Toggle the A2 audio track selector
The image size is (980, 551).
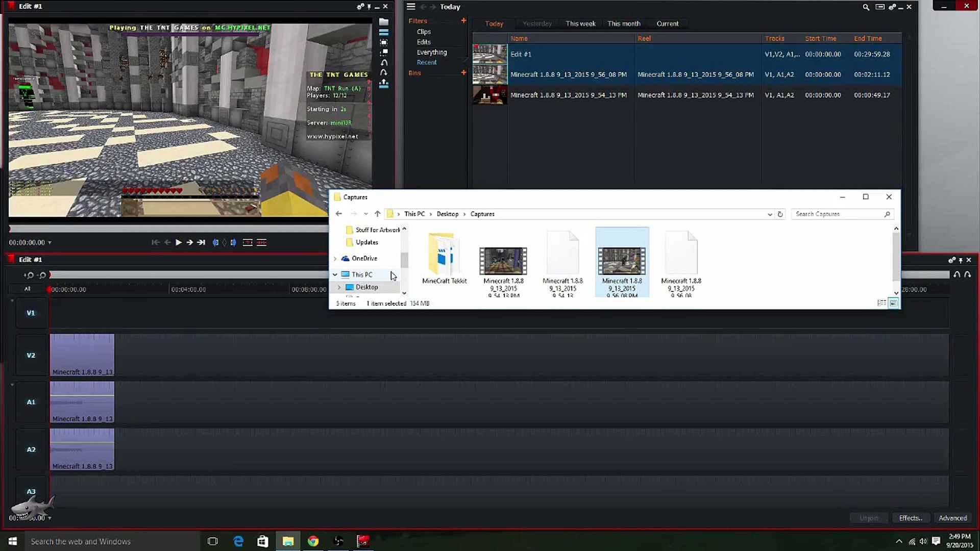point(31,449)
